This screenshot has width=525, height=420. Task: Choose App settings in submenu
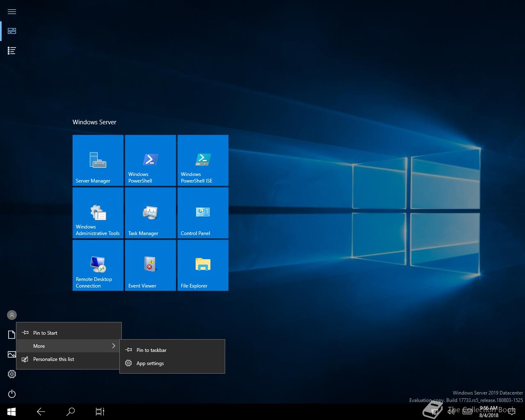172,363
